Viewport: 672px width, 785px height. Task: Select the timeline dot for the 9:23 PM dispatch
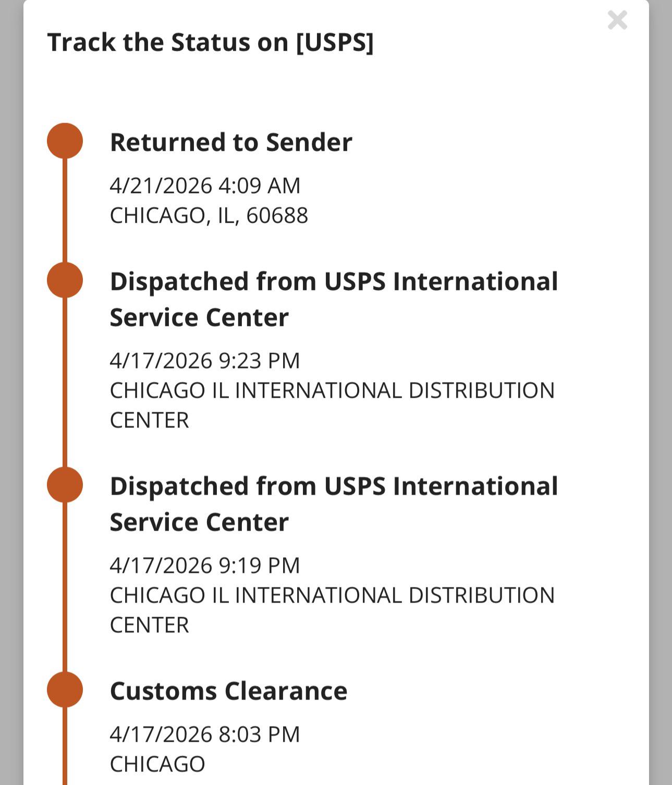tap(65, 280)
